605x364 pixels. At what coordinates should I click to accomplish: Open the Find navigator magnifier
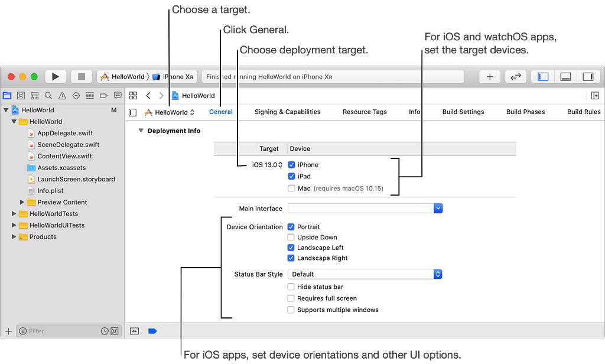48,95
